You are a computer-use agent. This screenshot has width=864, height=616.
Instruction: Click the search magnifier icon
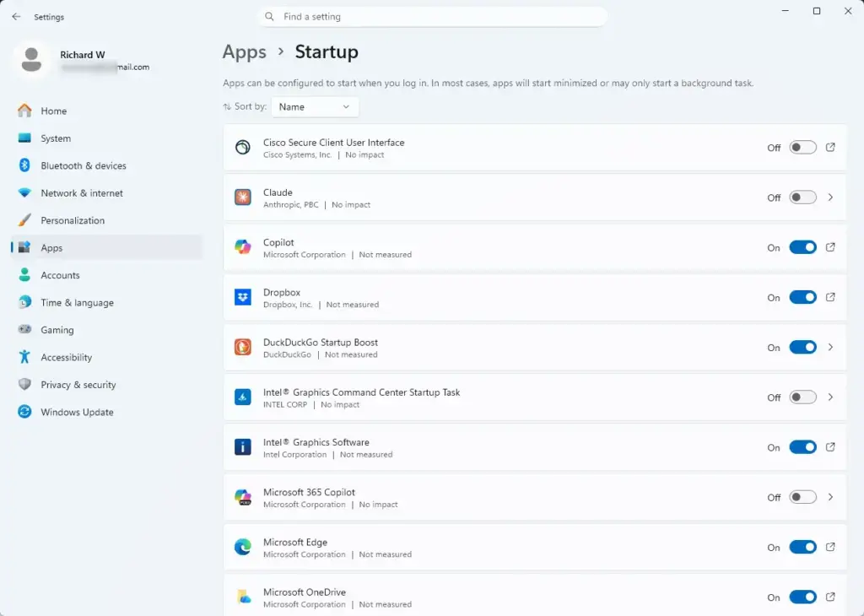269,17
